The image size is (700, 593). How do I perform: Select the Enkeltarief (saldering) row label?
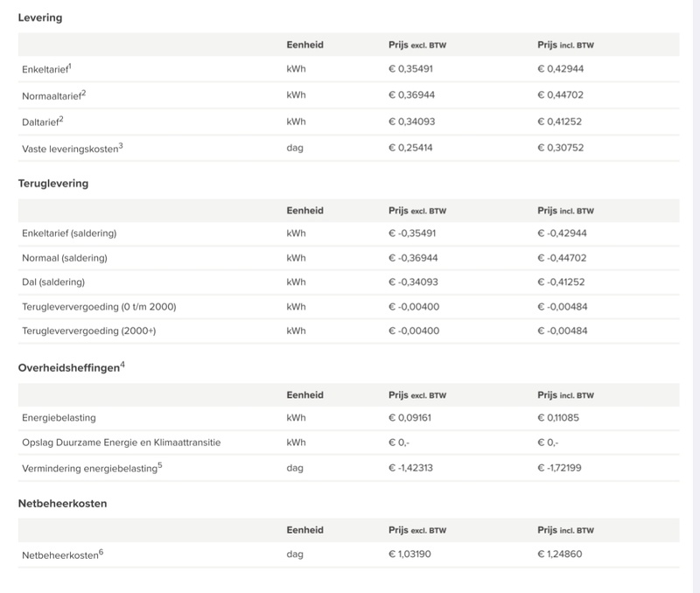point(69,234)
